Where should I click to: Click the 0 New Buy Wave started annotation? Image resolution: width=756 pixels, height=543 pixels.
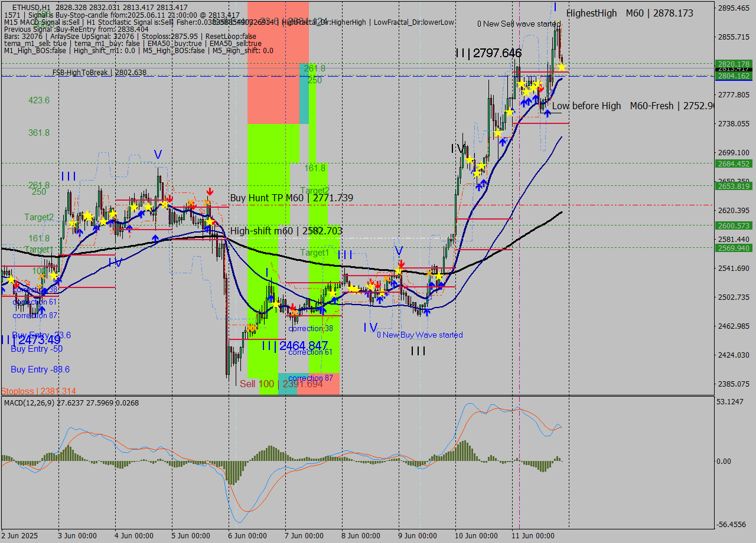click(421, 335)
